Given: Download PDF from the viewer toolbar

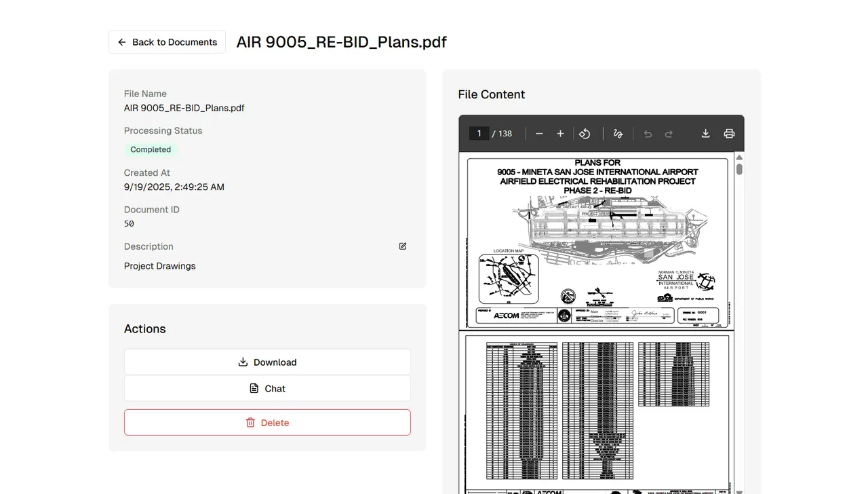Looking at the screenshot, I should pos(705,134).
